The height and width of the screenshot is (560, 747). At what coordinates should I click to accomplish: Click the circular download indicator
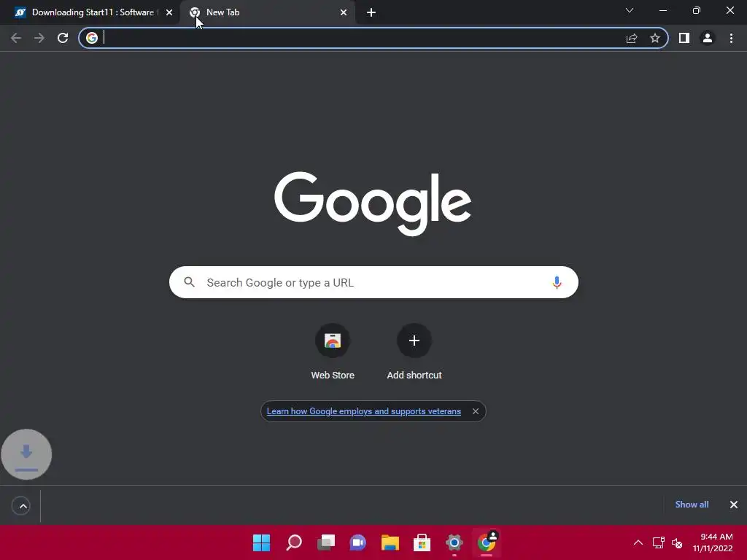pos(26,454)
